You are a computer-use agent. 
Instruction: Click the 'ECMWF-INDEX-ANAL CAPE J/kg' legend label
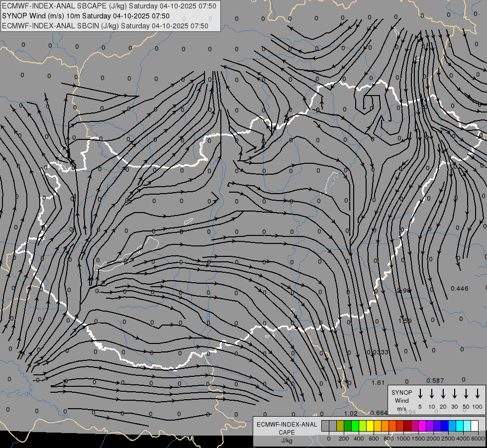point(287,432)
